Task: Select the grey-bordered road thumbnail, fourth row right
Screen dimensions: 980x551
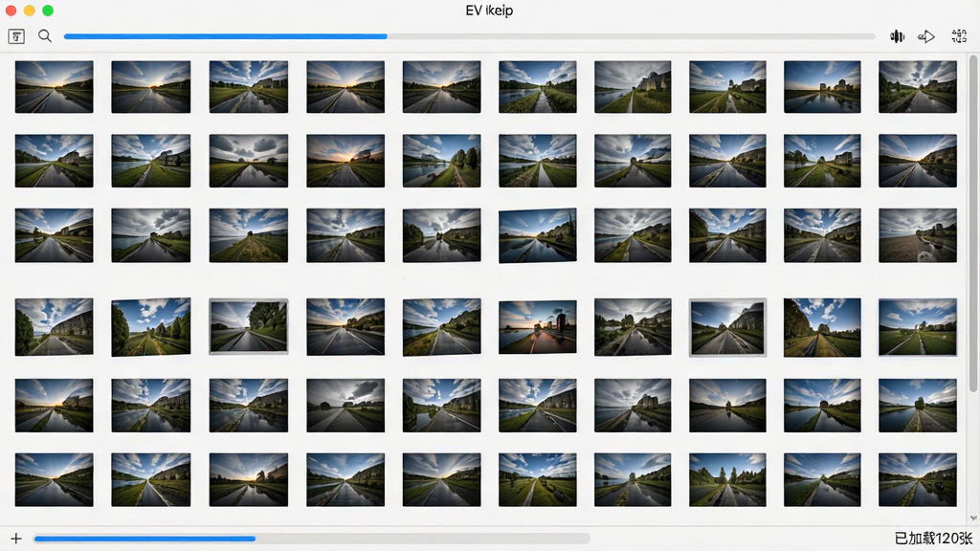Action: [727, 327]
